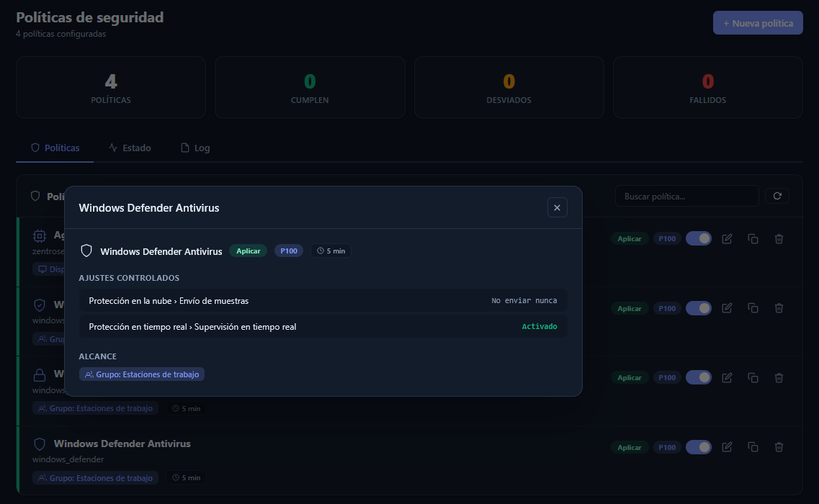This screenshot has width=819, height=504.
Task: Click the Nueva política button
Action: coord(758,23)
